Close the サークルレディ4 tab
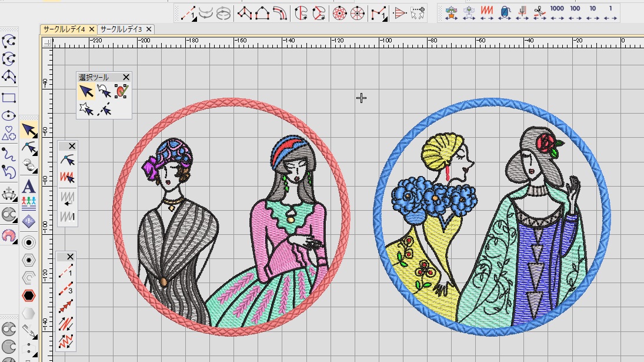644x362 pixels. 92,29
